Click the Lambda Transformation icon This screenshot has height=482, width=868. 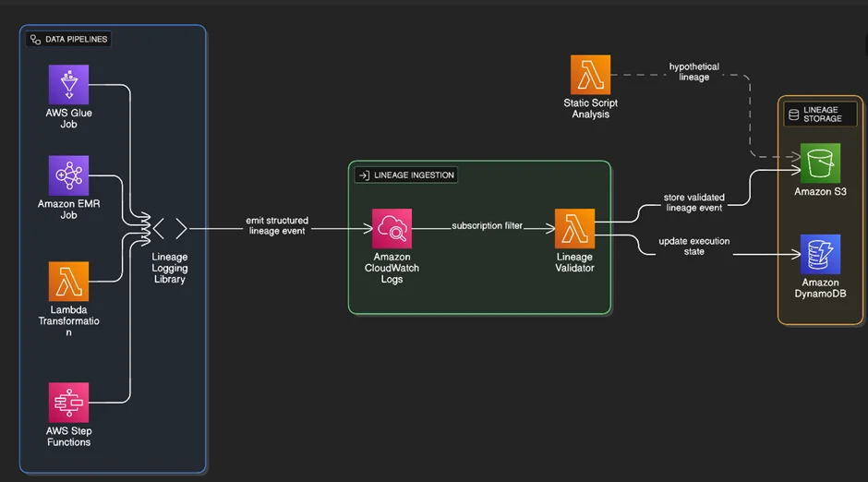(68, 281)
